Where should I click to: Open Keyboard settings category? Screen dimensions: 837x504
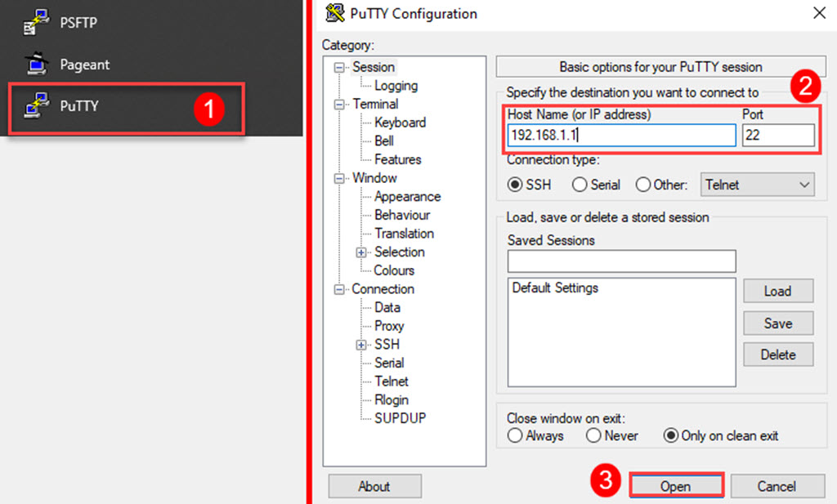(400, 123)
